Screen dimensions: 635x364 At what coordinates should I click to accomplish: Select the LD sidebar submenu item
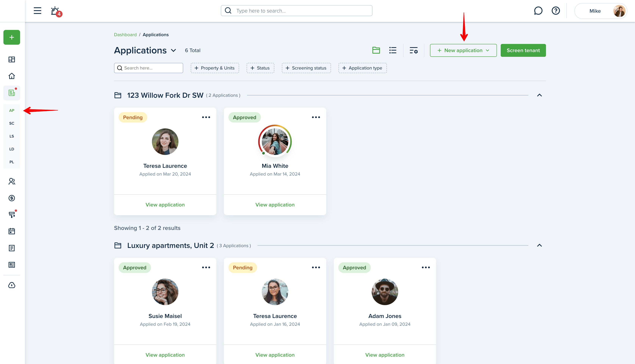(12, 149)
